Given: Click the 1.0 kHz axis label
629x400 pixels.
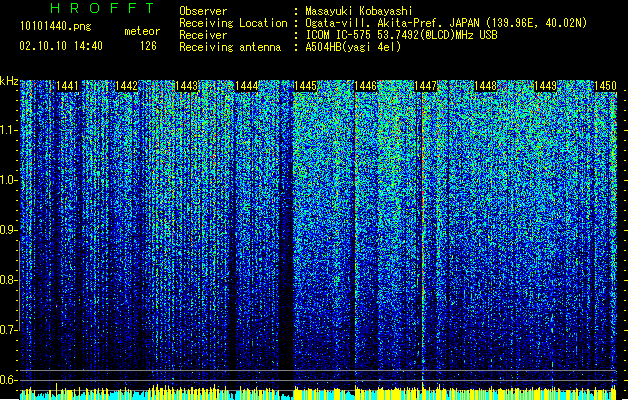Looking at the screenshot, I should pos(9,180).
